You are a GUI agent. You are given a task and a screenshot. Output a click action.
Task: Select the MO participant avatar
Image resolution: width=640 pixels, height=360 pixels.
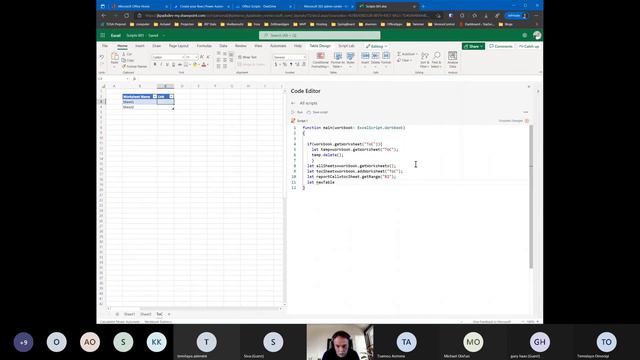[x=473, y=342]
